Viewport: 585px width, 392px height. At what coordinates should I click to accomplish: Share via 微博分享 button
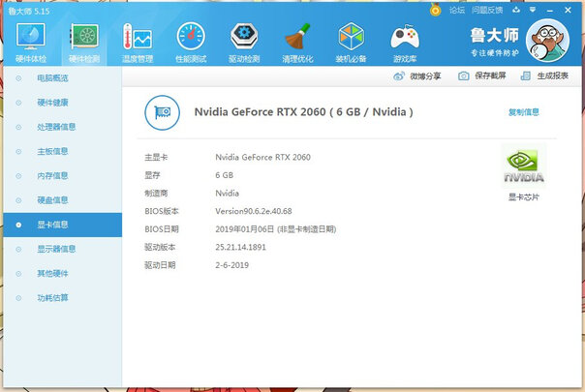(x=417, y=75)
